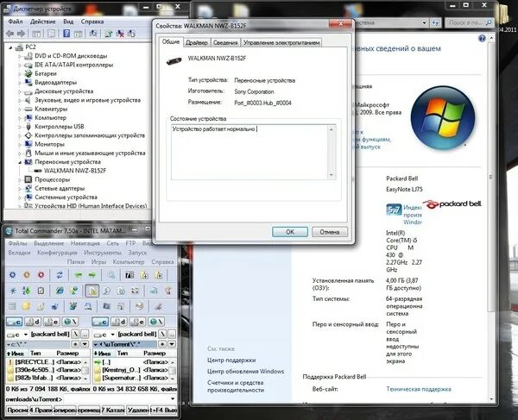
Task: Click the Размер column header in left panel
Action: [67, 353]
